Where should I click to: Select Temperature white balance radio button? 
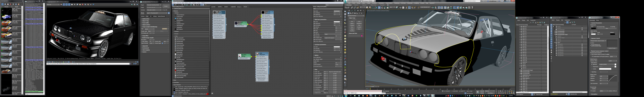point(592,67)
